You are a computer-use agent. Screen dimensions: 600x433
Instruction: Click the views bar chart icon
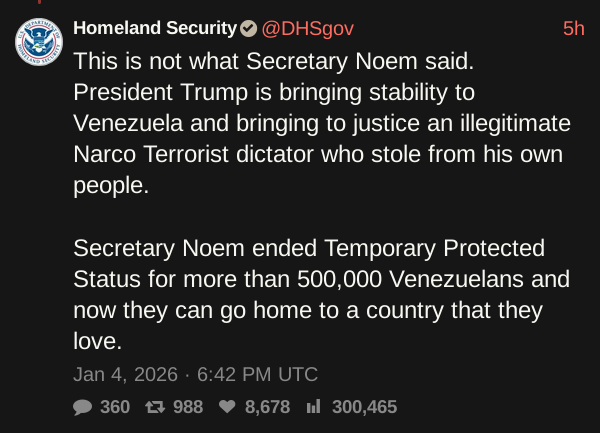(313, 407)
